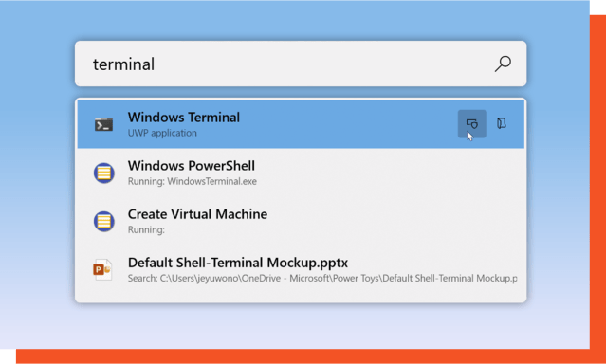Place cursor in the typed word "terminal"

point(123,64)
